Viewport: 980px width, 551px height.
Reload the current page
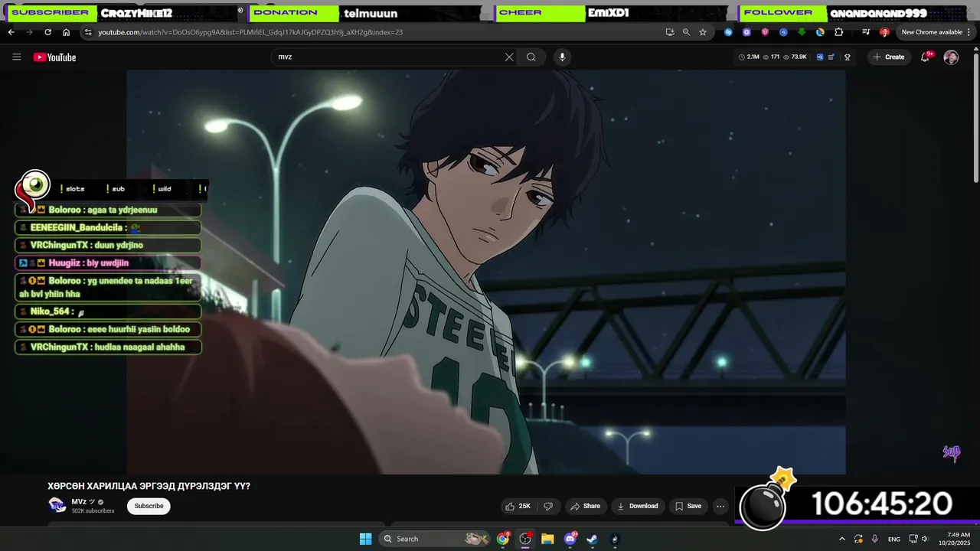pos(47,32)
